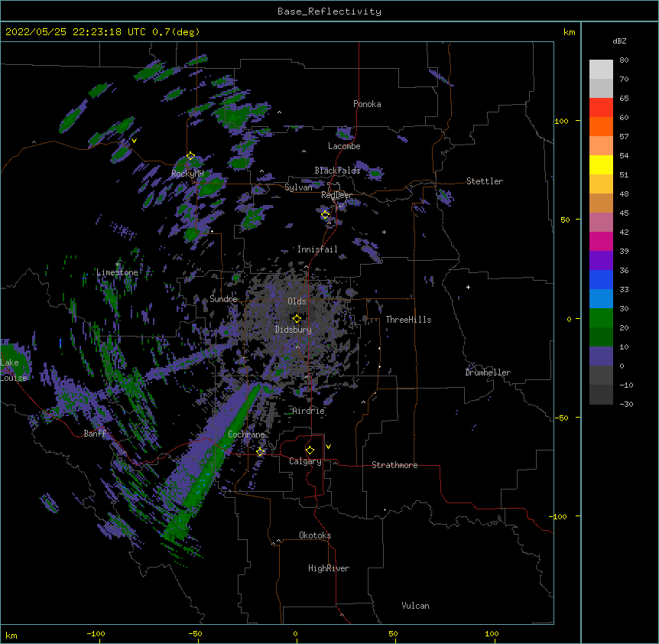
Task: Click the RedDeer city label
Action: pyautogui.click(x=336, y=195)
